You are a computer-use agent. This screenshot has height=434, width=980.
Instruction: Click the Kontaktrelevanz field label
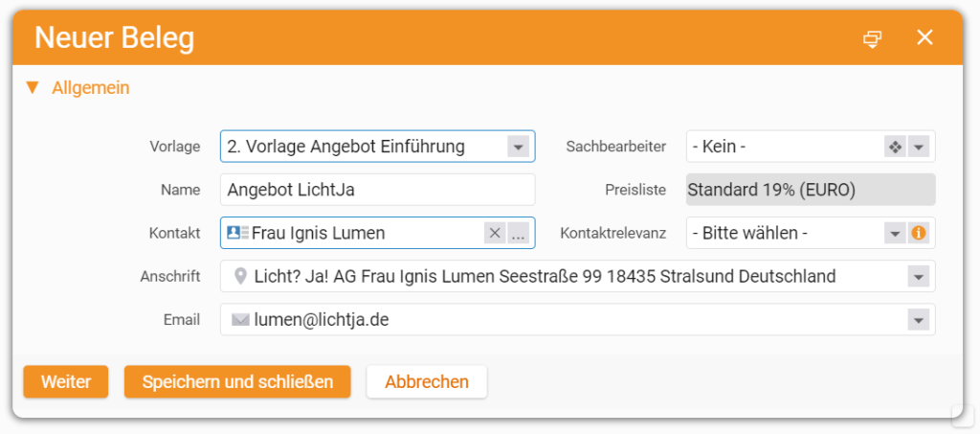[x=613, y=233]
